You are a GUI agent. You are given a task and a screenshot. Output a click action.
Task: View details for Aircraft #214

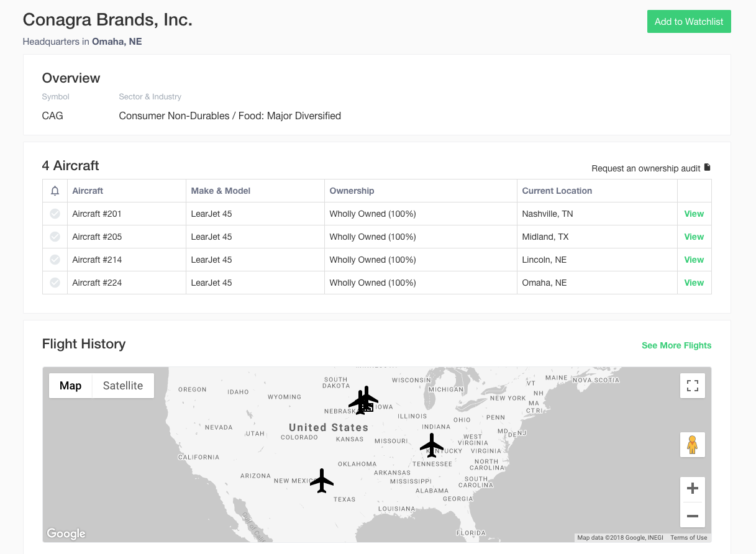pos(694,260)
